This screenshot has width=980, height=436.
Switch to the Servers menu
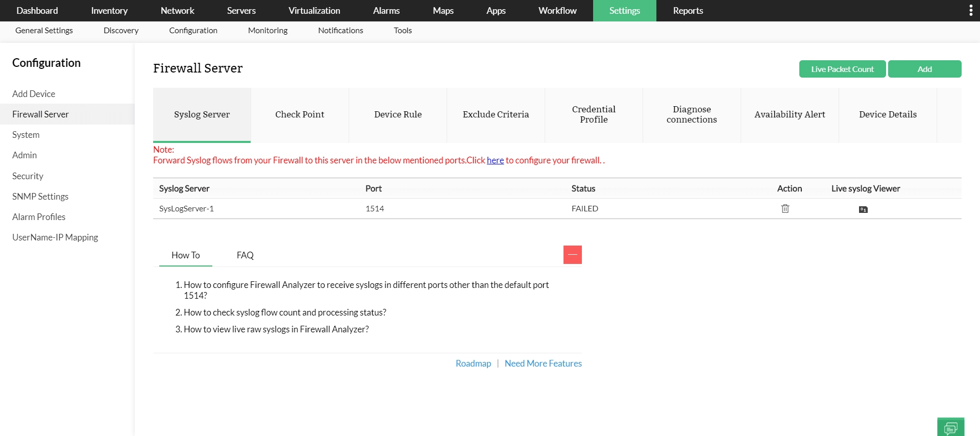coord(241,11)
